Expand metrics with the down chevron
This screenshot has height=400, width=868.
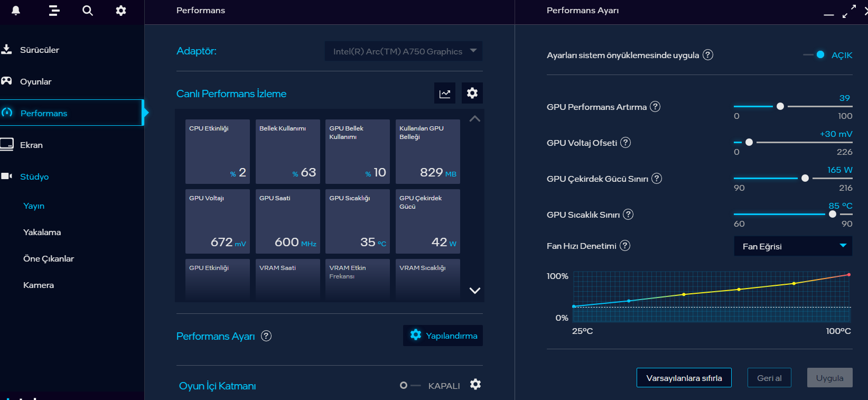(x=475, y=291)
